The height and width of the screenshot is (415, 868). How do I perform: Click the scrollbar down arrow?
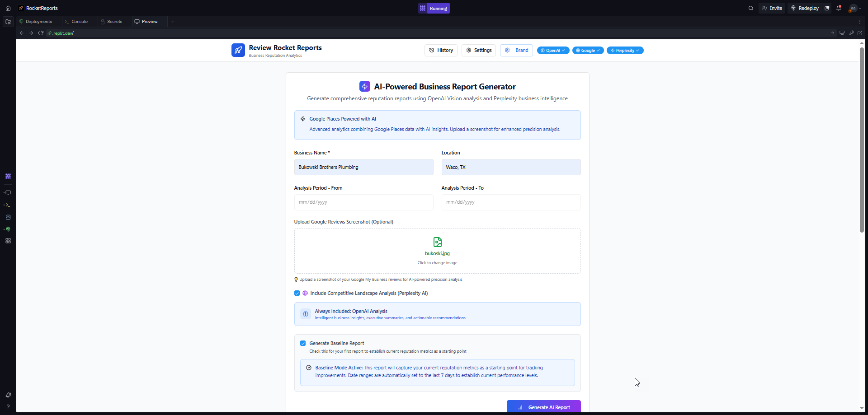[862, 408]
